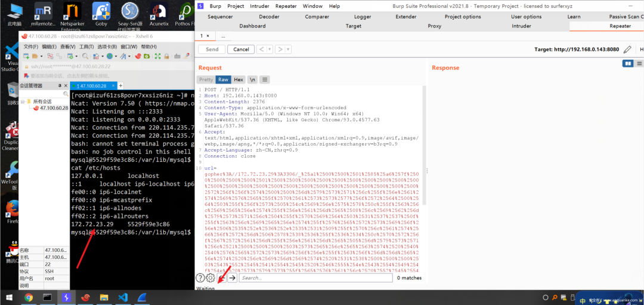This screenshot has height=305, width=644.
Task: Open Xshell Tools menu 工具(T)
Action: (x=86, y=47)
